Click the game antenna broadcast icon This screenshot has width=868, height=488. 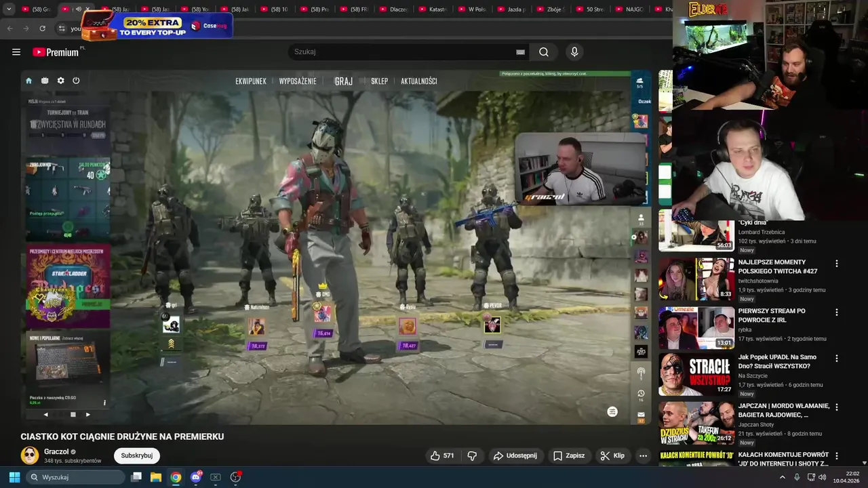coord(641,373)
